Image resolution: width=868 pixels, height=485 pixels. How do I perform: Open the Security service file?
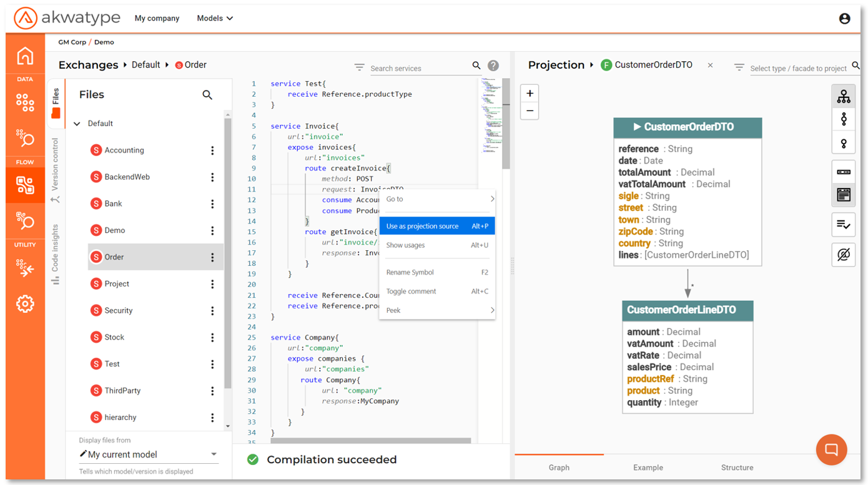click(119, 310)
